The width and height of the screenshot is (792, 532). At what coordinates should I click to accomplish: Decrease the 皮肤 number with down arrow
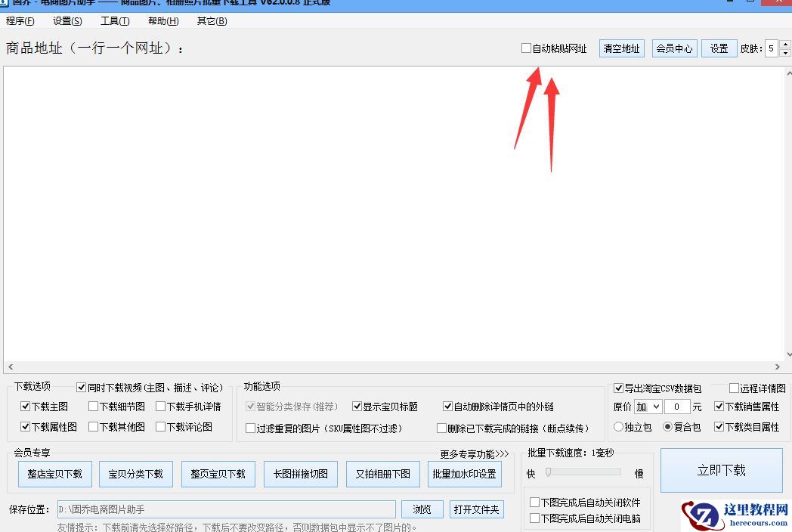pos(785,53)
